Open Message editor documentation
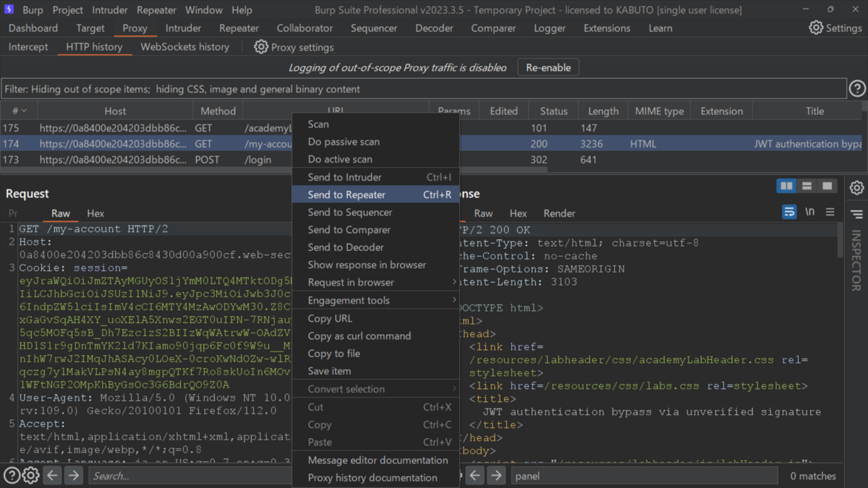 click(375, 460)
